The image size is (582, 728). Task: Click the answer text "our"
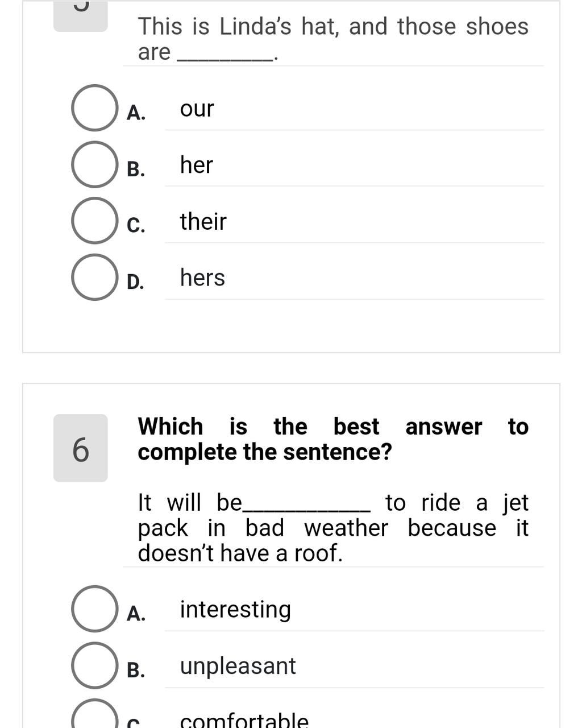pyautogui.click(x=197, y=109)
